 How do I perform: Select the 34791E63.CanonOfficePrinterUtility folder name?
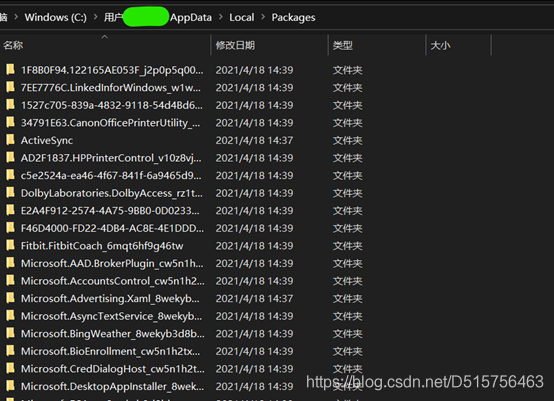(x=111, y=123)
